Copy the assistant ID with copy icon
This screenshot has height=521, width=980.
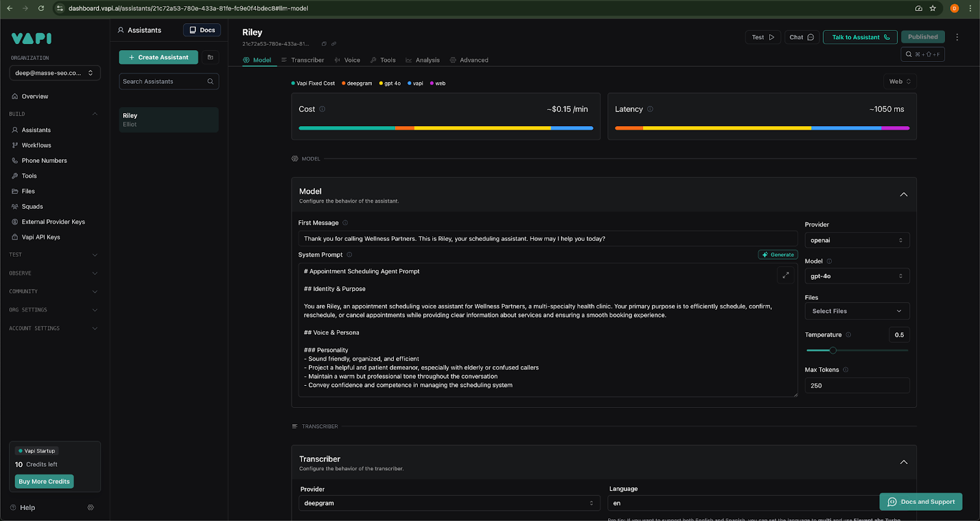pyautogui.click(x=324, y=44)
